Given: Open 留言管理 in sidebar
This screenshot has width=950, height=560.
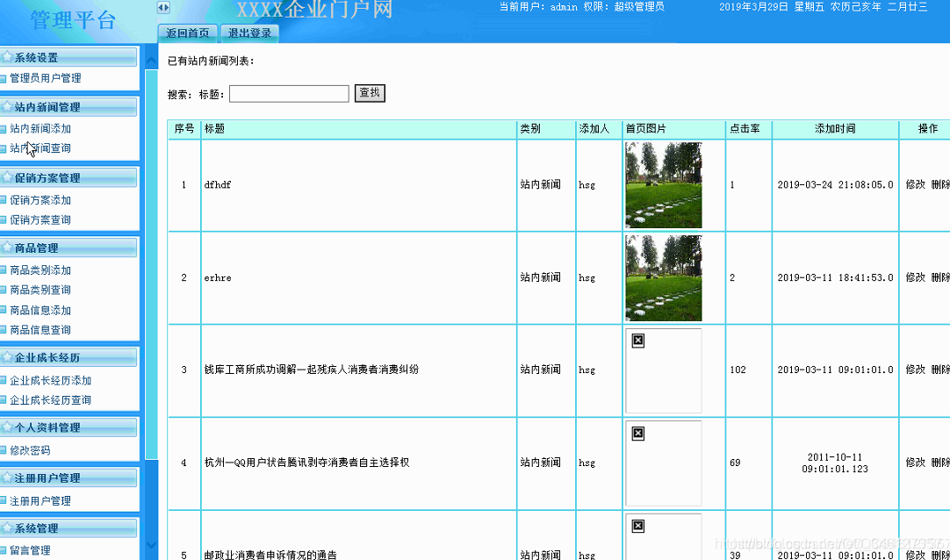Looking at the screenshot, I should pyautogui.click(x=31, y=550).
